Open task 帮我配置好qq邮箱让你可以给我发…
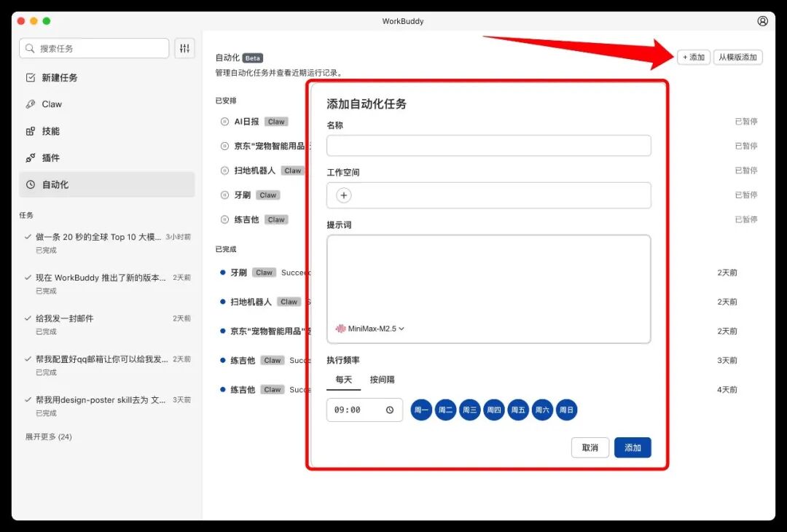Screen dimensions: 787x532 (107, 365)
